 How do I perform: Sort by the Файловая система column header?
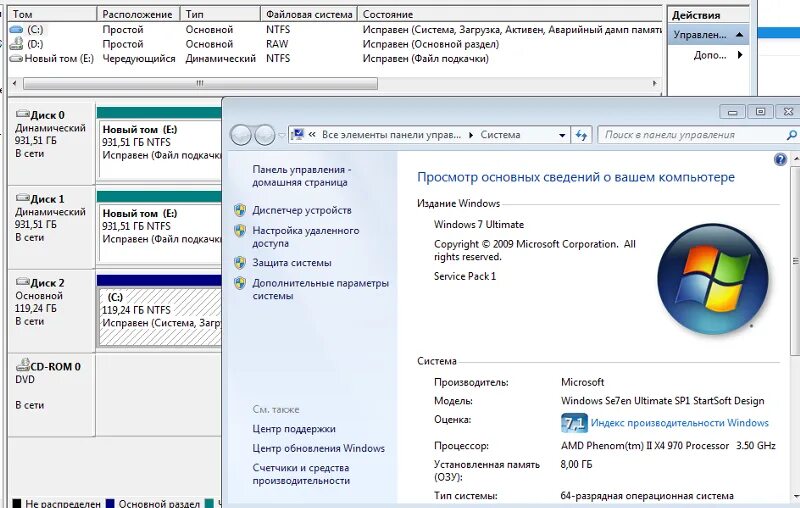[309, 14]
